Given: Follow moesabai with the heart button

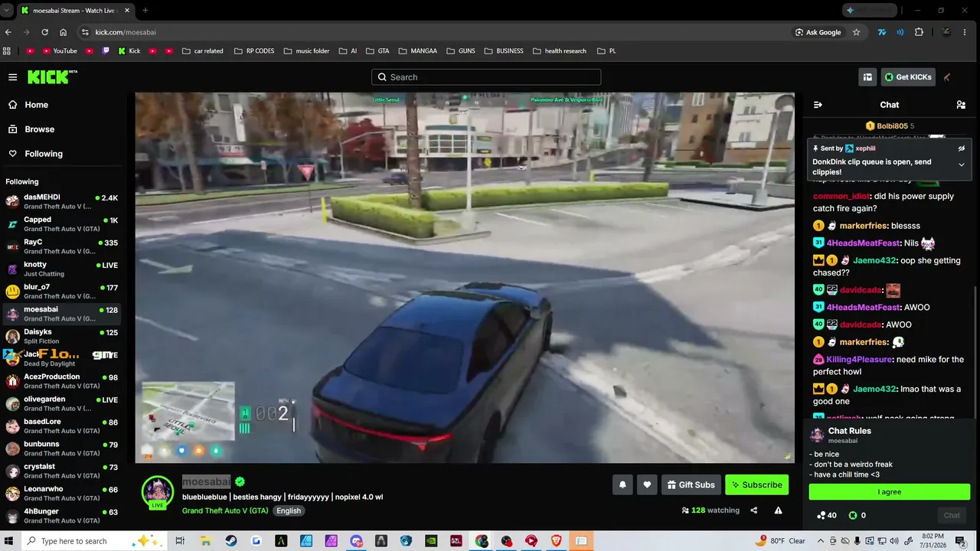Looking at the screenshot, I should pyautogui.click(x=647, y=484).
